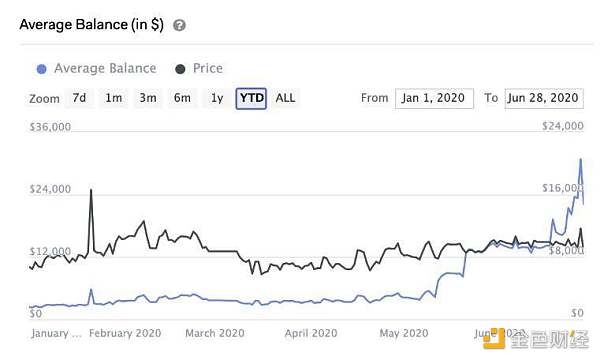Screen dimensions: 600x360
Task: Click the April 2020 axis label
Action: coord(311,333)
